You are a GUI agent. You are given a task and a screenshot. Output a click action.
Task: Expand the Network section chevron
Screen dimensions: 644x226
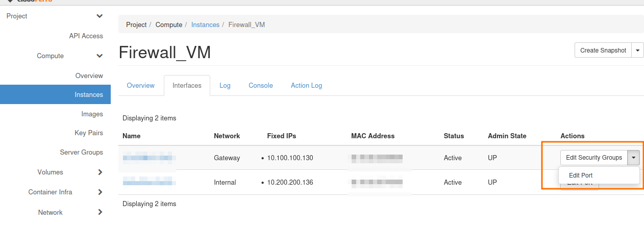coord(100,212)
